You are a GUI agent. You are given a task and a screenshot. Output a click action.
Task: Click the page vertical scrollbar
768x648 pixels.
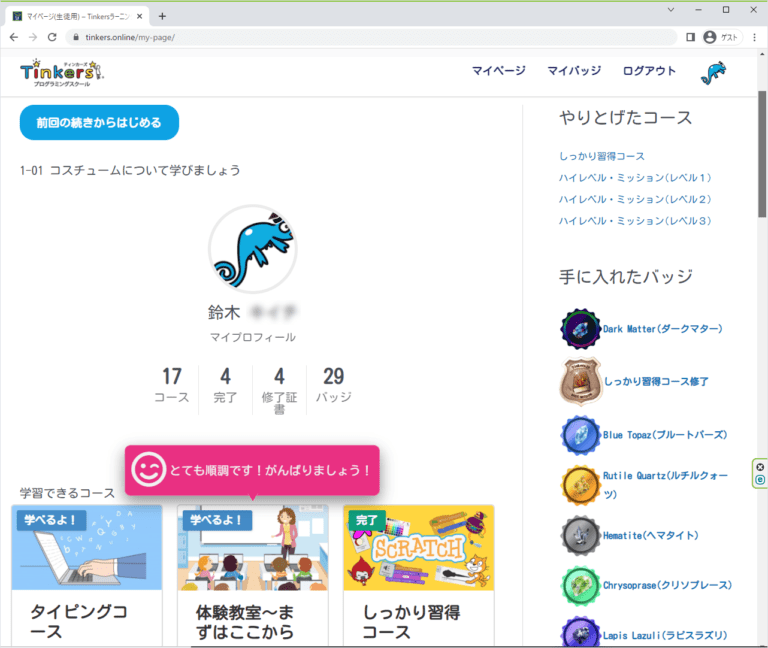(x=762, y=150)
